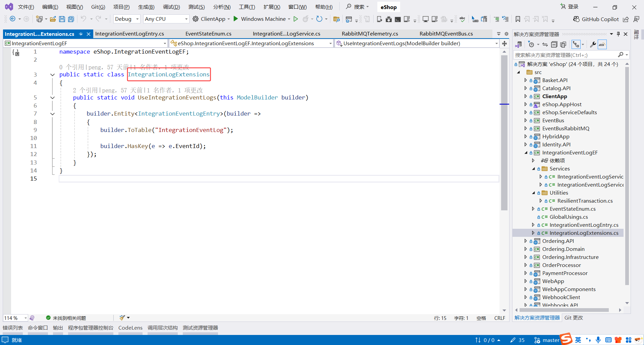The image size is (644, 345).
Task: Click the 登录 sign-in button
Action: (x=570, y=7)
